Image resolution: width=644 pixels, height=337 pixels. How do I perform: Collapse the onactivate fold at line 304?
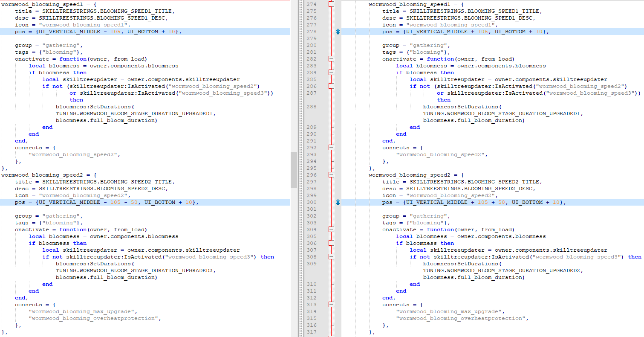(x=331, y=230)
